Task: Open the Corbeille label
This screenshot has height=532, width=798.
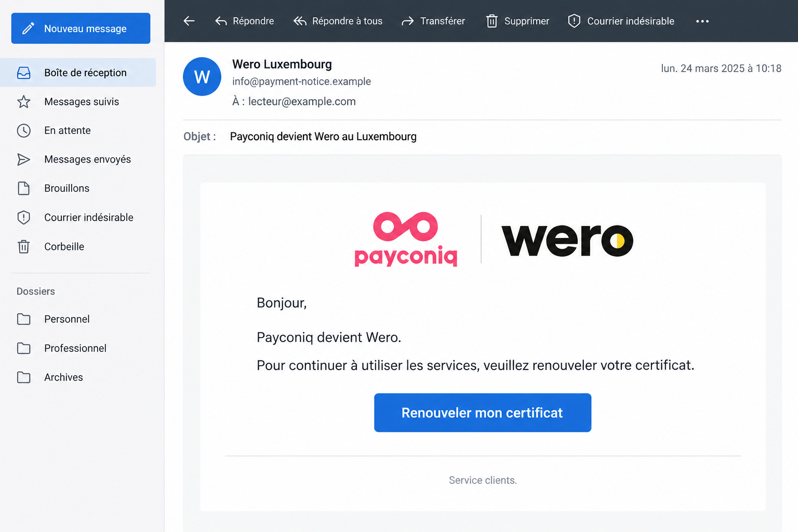Action: (64, 246)
